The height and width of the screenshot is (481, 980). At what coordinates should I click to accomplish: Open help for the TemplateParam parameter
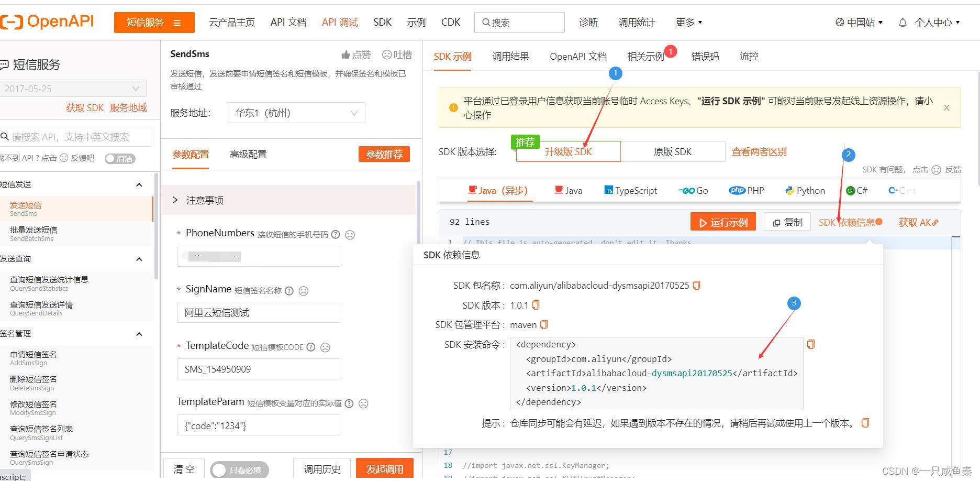click(x=349, y=403)
